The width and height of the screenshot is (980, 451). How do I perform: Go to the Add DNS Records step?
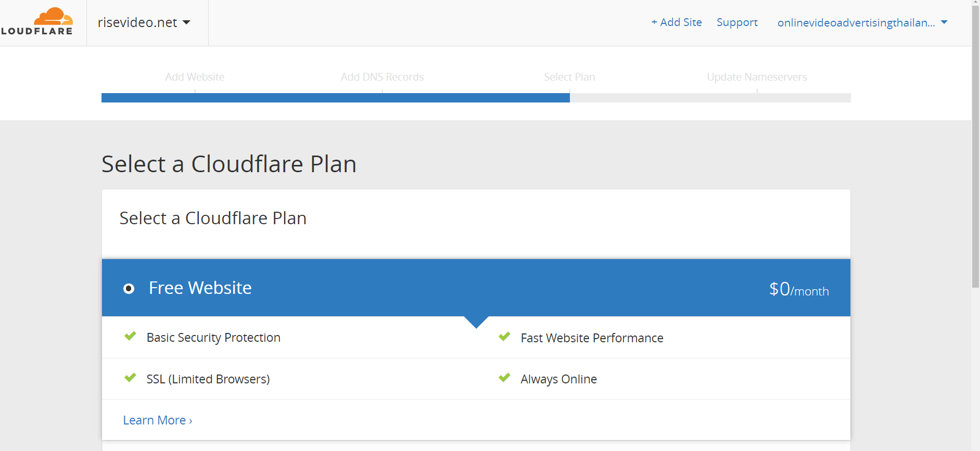pos(382,77)
